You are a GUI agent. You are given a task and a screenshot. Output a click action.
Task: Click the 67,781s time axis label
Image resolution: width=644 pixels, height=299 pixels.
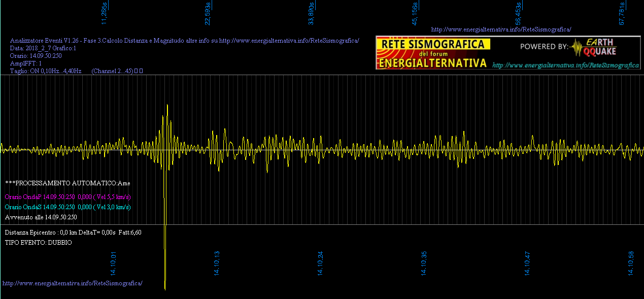(622, 13)
